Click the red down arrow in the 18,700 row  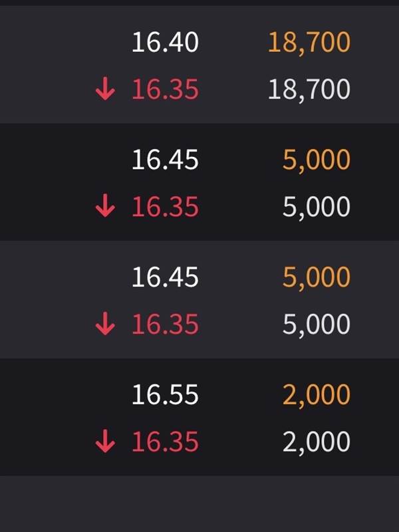coord(105,88)
